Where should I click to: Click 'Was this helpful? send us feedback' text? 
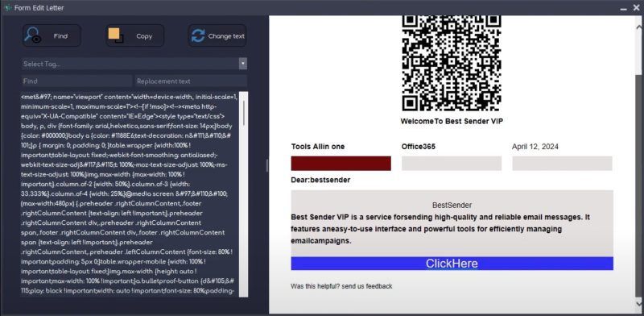pyautogui.click(x=341, y=286)
